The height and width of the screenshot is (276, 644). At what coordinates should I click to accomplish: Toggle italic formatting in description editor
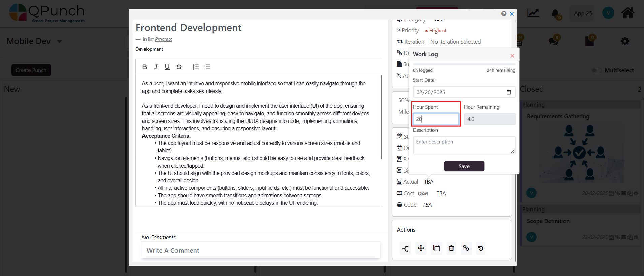(156, 67)
